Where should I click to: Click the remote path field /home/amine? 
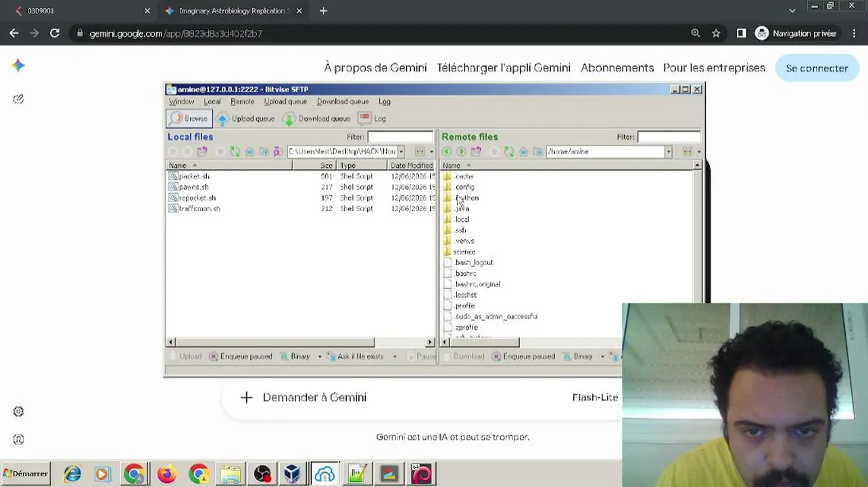605,152
